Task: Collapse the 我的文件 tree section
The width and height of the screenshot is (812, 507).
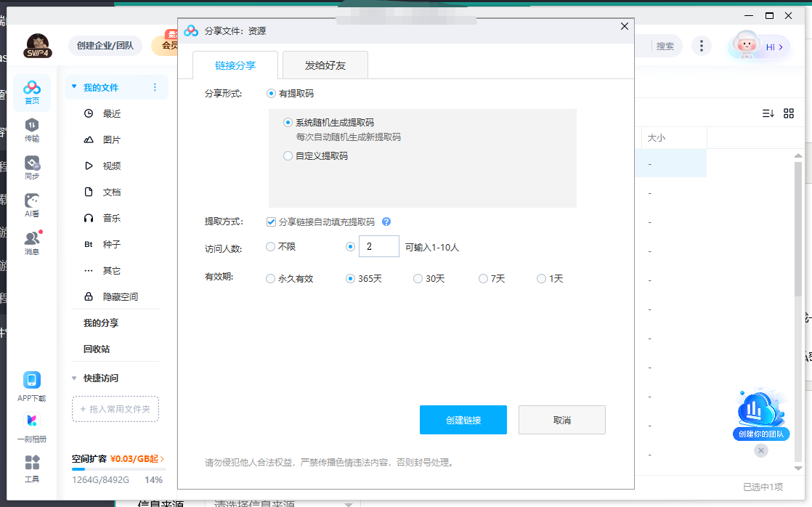Action: (x=74, y=87)
